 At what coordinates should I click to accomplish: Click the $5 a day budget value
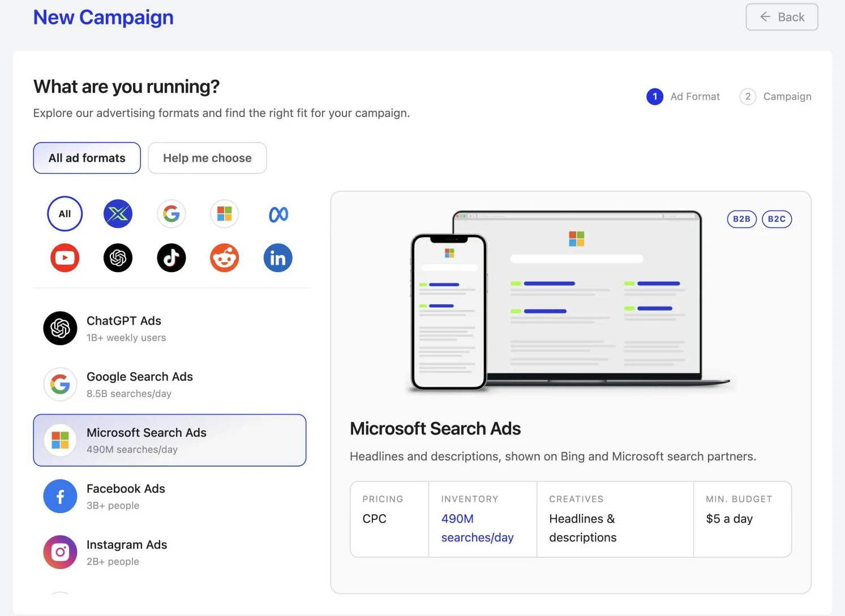(x=729, y=519)
